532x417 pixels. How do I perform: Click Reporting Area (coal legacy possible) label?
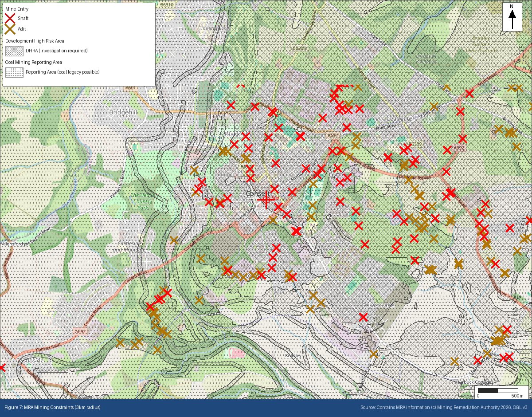(x=63, y=72)
